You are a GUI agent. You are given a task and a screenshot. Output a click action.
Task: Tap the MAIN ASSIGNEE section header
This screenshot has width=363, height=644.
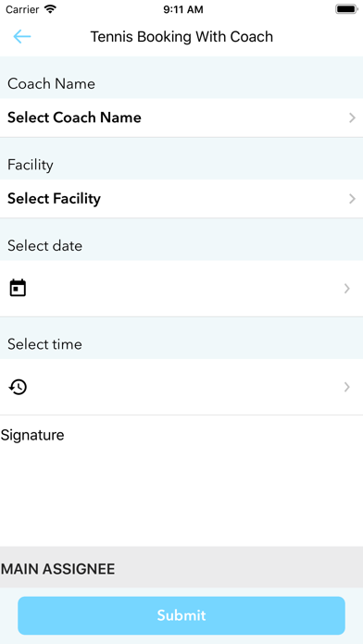[x=181, y=567]
